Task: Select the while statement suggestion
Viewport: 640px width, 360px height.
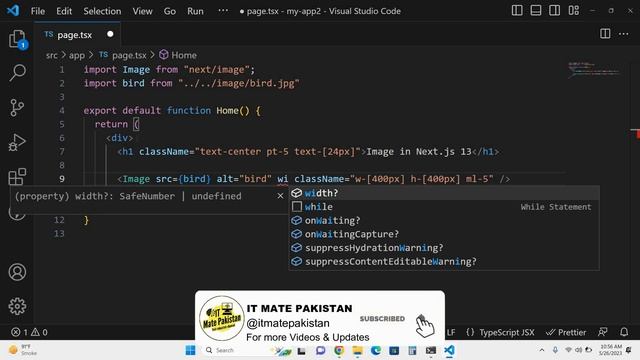Action: (444, 207)
